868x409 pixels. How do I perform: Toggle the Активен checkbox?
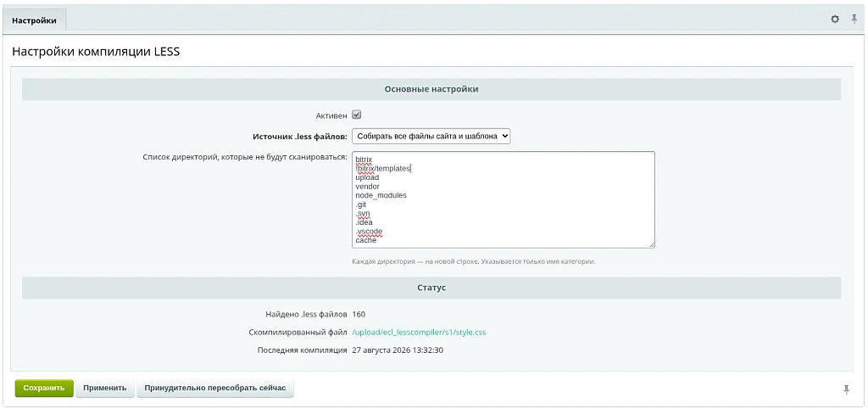pyautogui.click(x=357, y=115)
